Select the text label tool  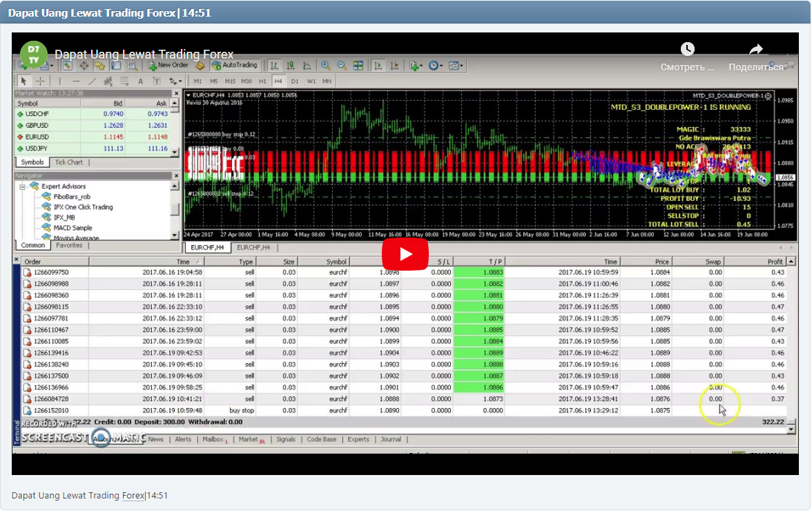pyautogui.click(x=156, y=81)
